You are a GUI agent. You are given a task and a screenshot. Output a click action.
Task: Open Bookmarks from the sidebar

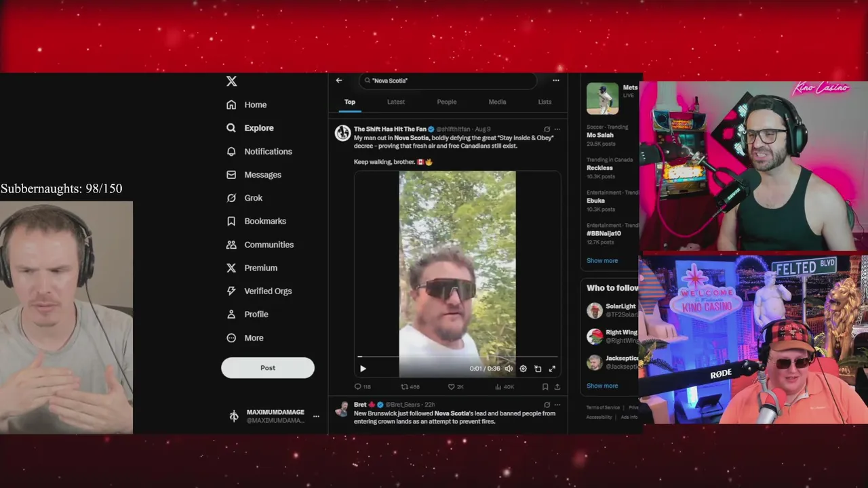click(256, 221)
